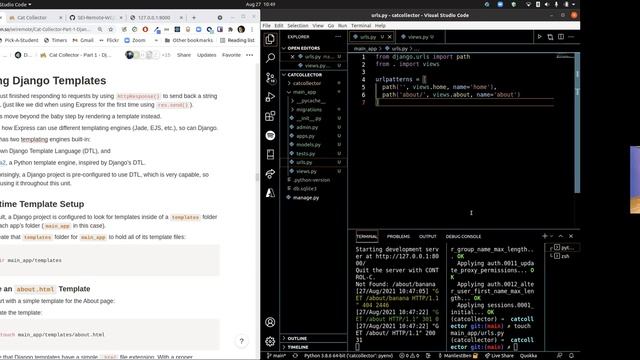Click the Share button on the page
640x360 pixels.
tap(184, 55)
